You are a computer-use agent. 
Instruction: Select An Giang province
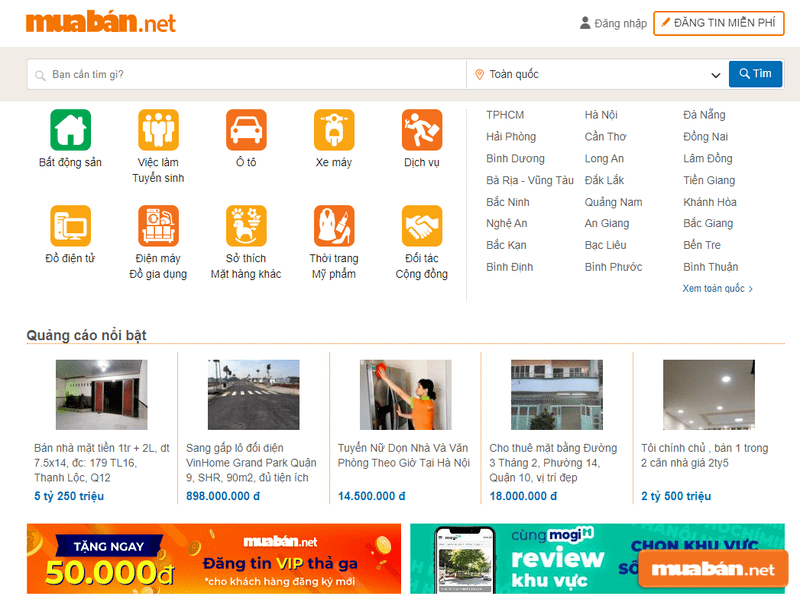point(607,223)
